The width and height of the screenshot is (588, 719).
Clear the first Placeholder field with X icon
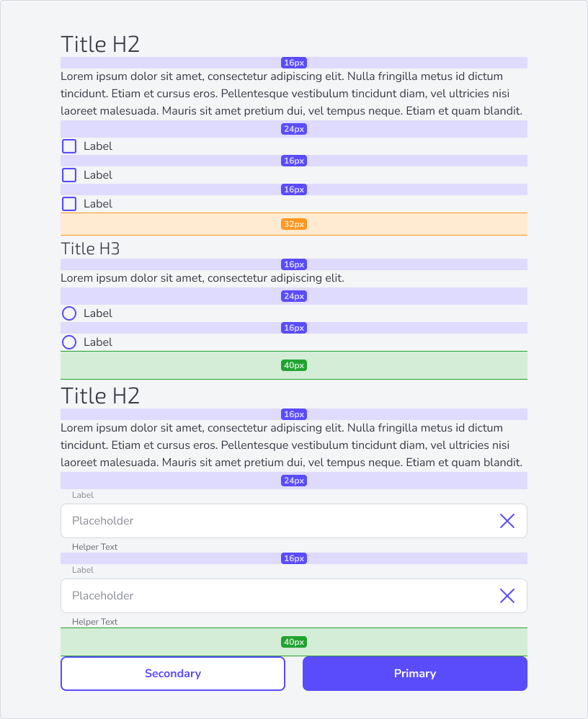[x=507, y=521]
